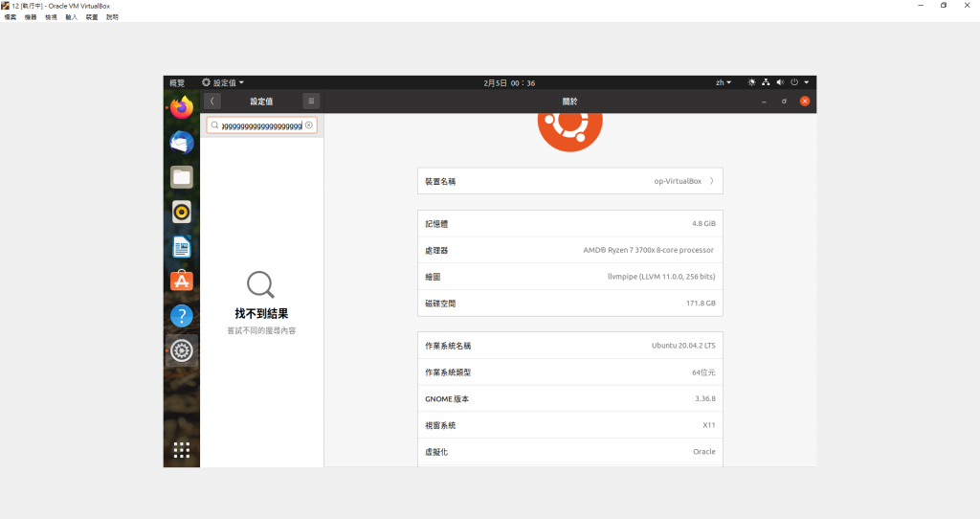Select the llvmpipe graphics value

coord(661,277)
